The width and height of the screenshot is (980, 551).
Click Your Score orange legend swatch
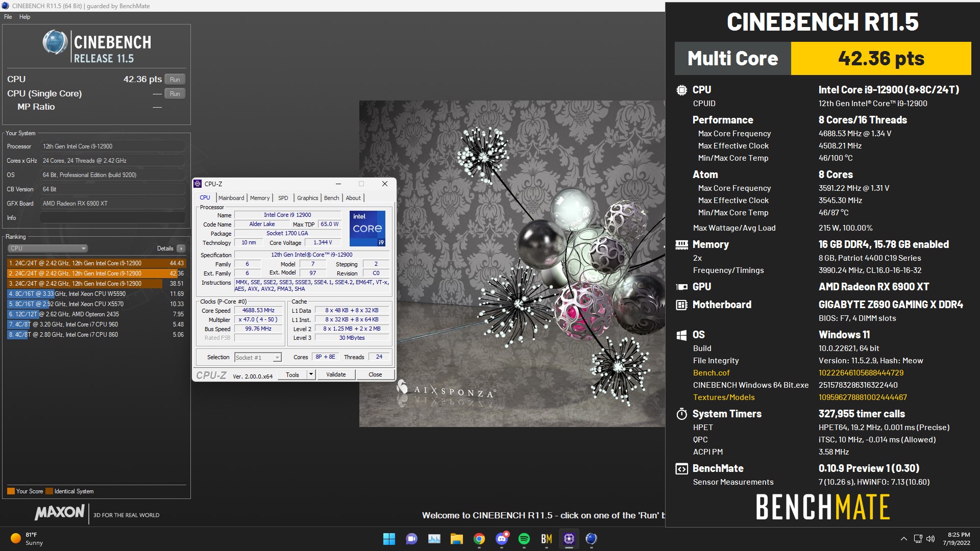[x=11, y=491]
